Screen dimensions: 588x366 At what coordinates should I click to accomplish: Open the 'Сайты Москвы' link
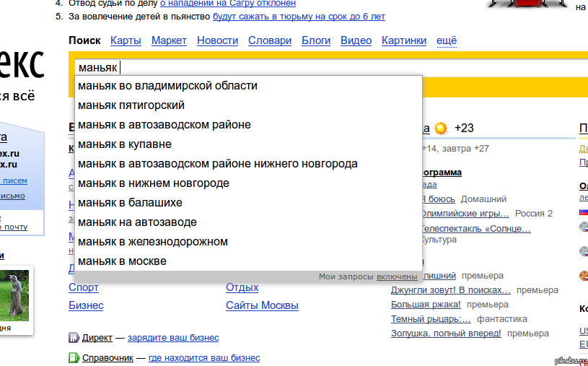click(x=262, y=305)
